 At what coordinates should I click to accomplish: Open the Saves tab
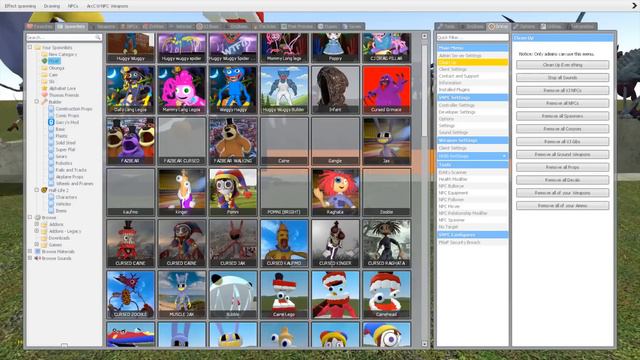[352, 27]
